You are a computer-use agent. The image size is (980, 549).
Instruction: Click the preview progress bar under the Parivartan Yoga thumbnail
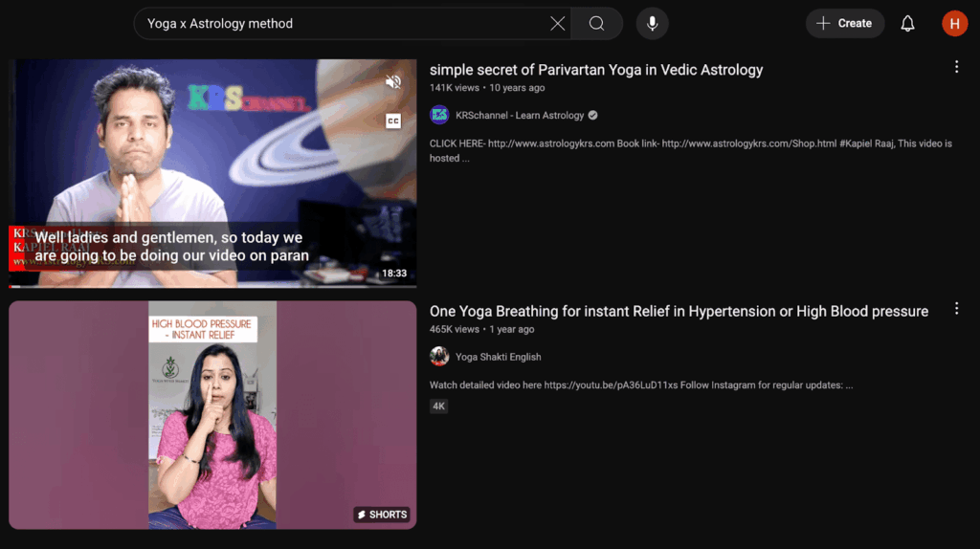[x=212, y=286]
